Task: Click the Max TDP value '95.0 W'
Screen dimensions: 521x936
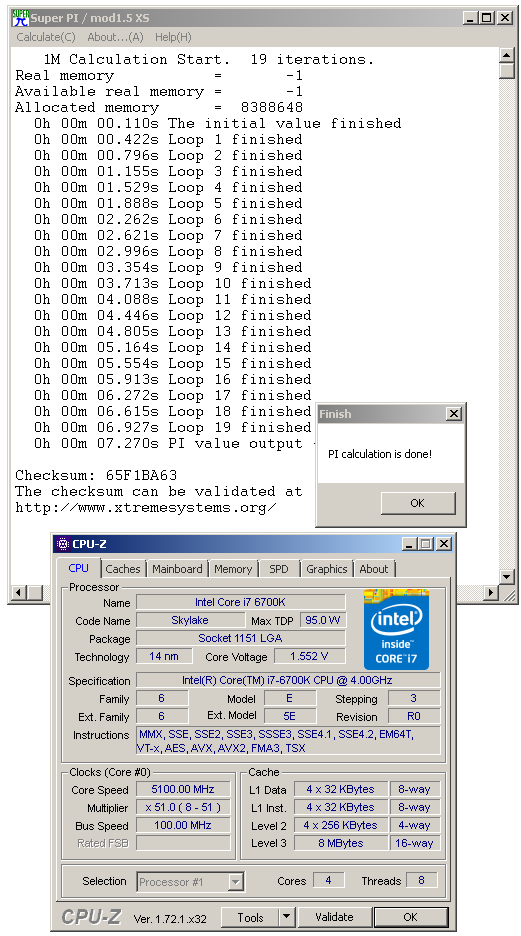Action: click(322, 620)
